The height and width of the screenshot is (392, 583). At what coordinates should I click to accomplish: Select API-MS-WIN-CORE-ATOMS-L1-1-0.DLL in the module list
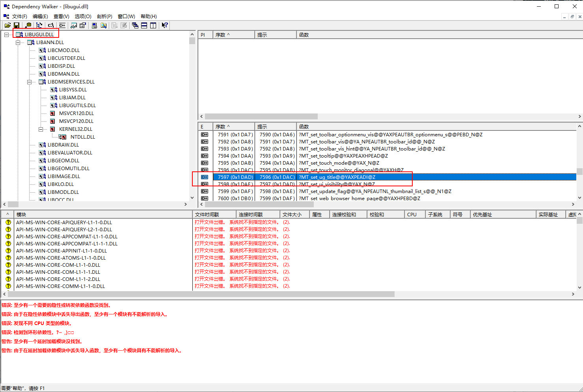click(61, 258)
